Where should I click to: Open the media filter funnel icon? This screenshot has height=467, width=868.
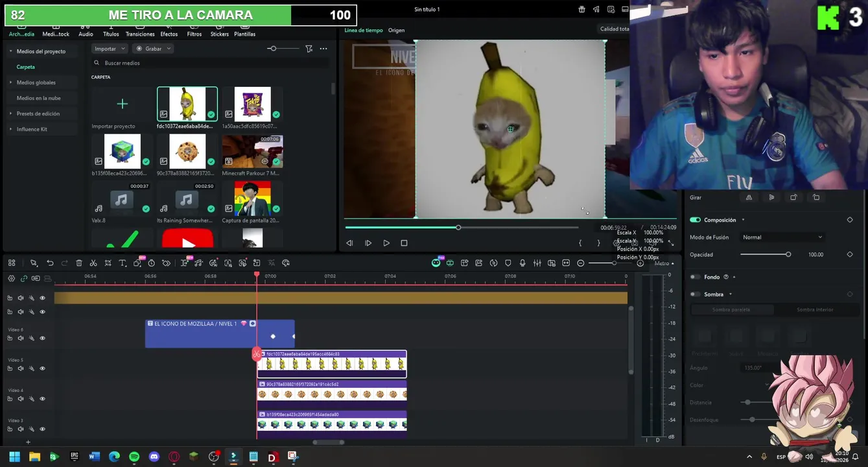click(309, 49)
